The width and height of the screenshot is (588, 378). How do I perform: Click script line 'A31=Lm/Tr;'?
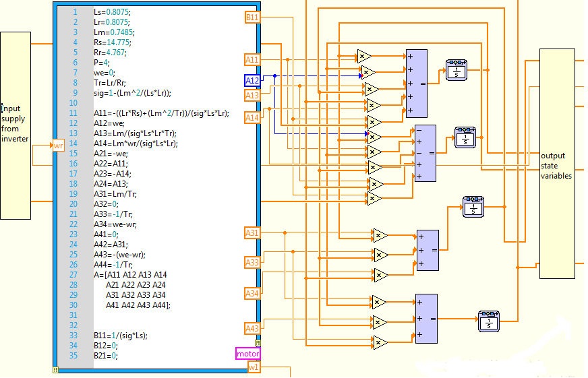coord(115,194)
